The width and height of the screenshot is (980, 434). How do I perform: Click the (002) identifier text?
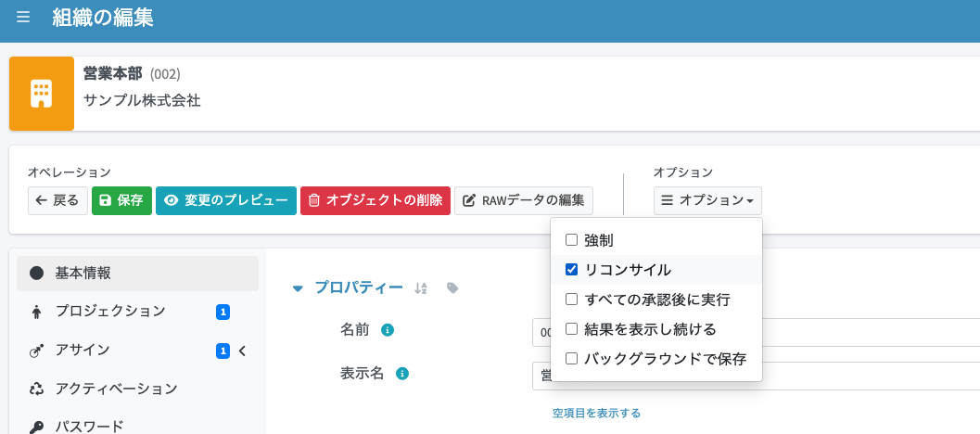tap(165, 74)
